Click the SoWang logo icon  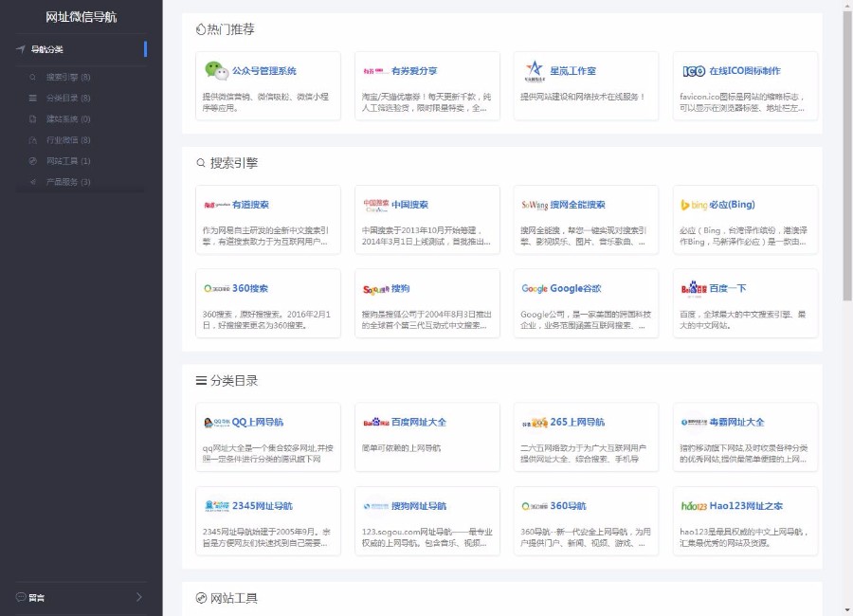point(535,205)
